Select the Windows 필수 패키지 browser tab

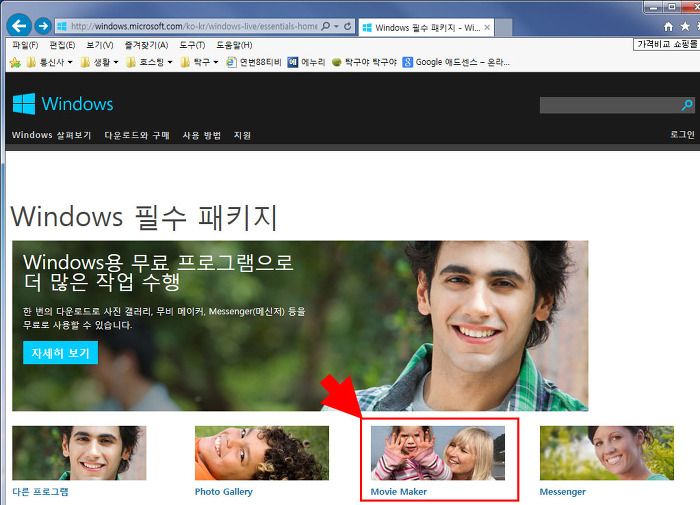coord(426,27)
